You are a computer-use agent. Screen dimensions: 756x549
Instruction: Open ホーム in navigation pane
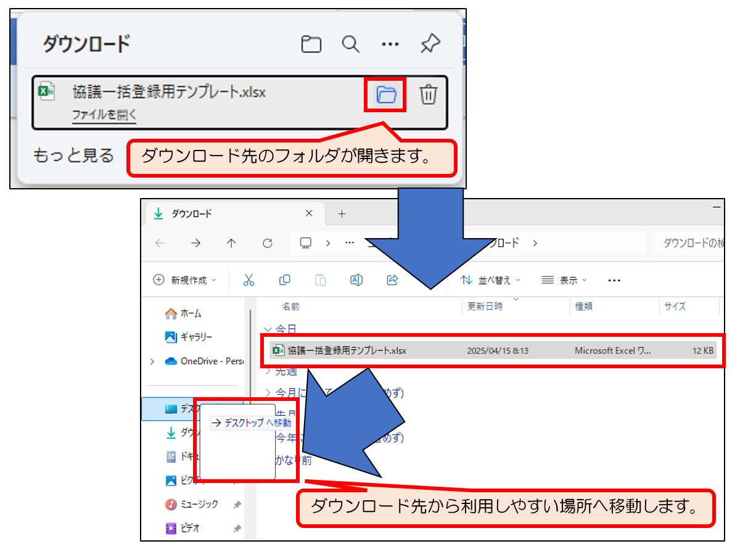pos(183,313)
